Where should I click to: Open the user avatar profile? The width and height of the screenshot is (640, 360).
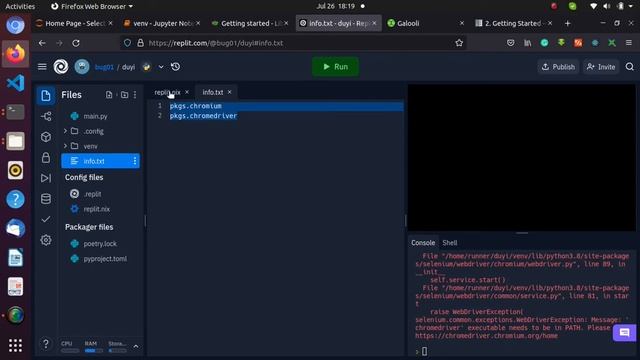[x=82, y=67]
